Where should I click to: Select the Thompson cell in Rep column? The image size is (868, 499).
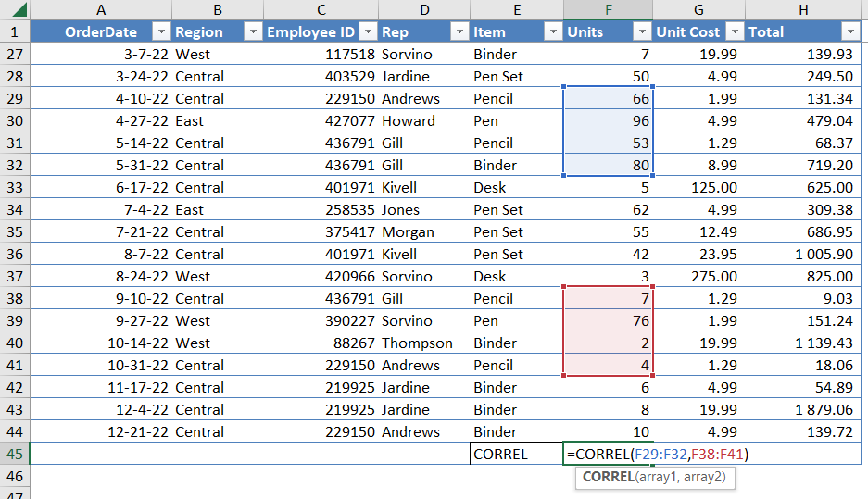pos(424,343)
